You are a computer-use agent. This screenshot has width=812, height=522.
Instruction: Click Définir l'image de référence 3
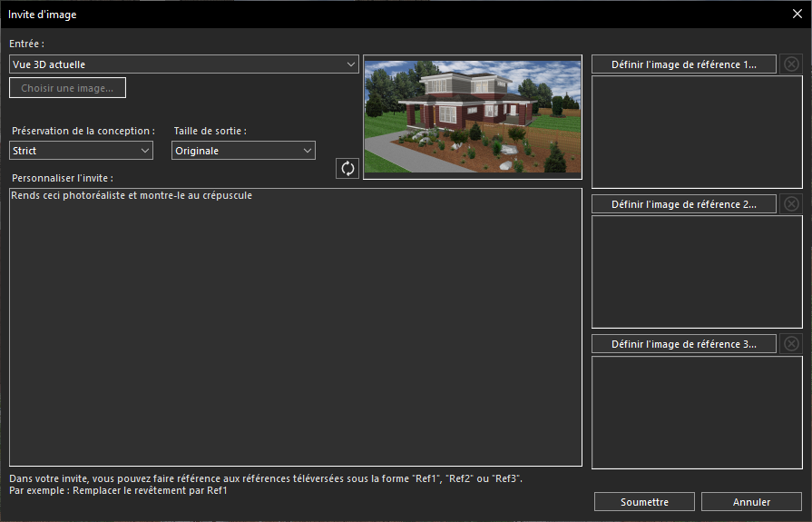(x=683, y=344)
